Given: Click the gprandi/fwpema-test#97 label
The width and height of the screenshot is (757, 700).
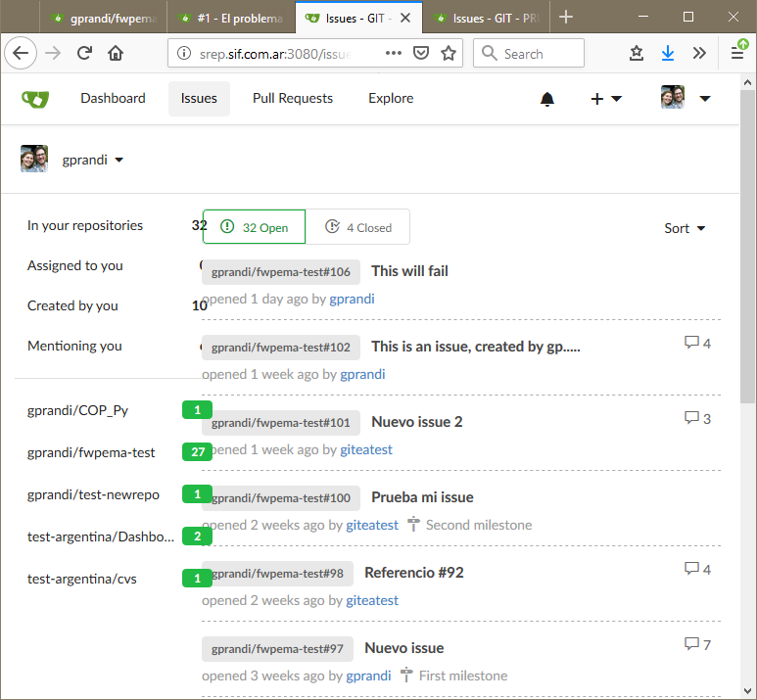Looking at the screenshot, I should 277,648.
